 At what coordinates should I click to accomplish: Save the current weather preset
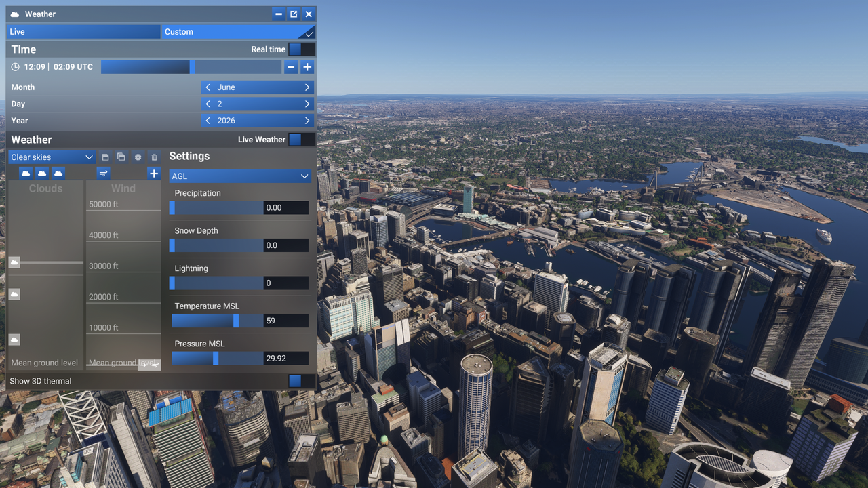tap(105, 157)
